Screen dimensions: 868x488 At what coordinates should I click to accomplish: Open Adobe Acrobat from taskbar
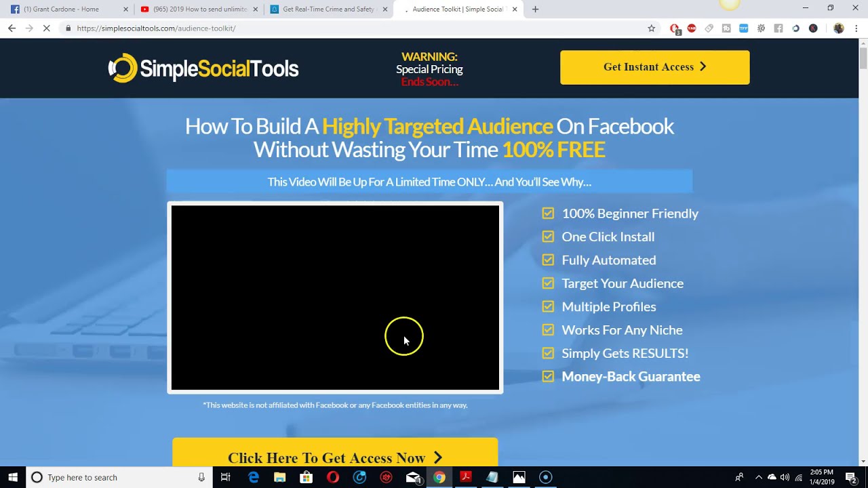point(466,477)
